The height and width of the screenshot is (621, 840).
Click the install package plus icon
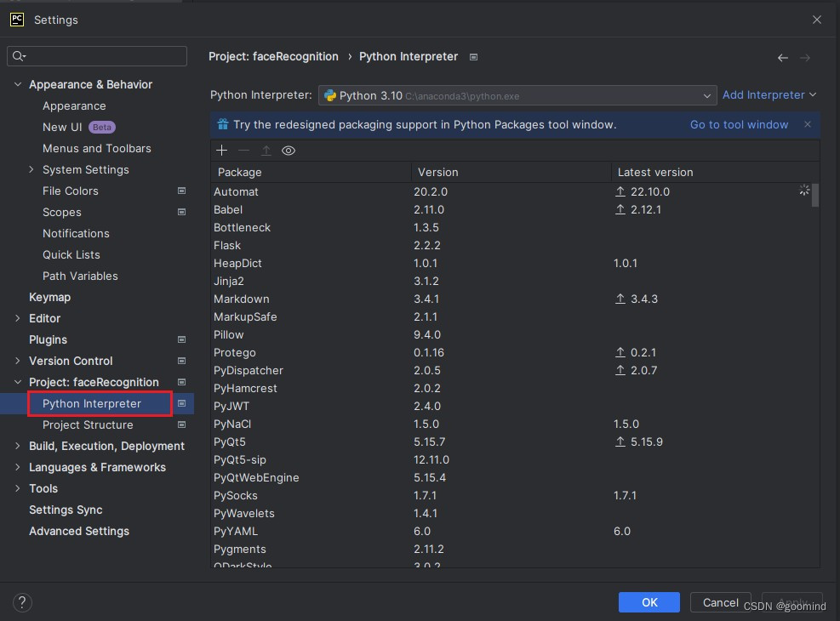tap(222, 151)
